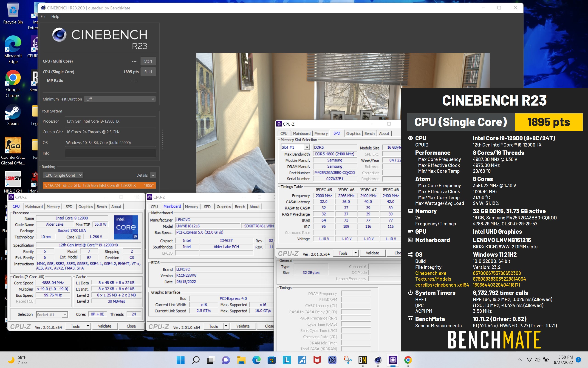Open Counter-Strike Global Offensive desktop shortcut
Image resolution: width=588 pixels, height=368 pixels.
tap(13, 151)
